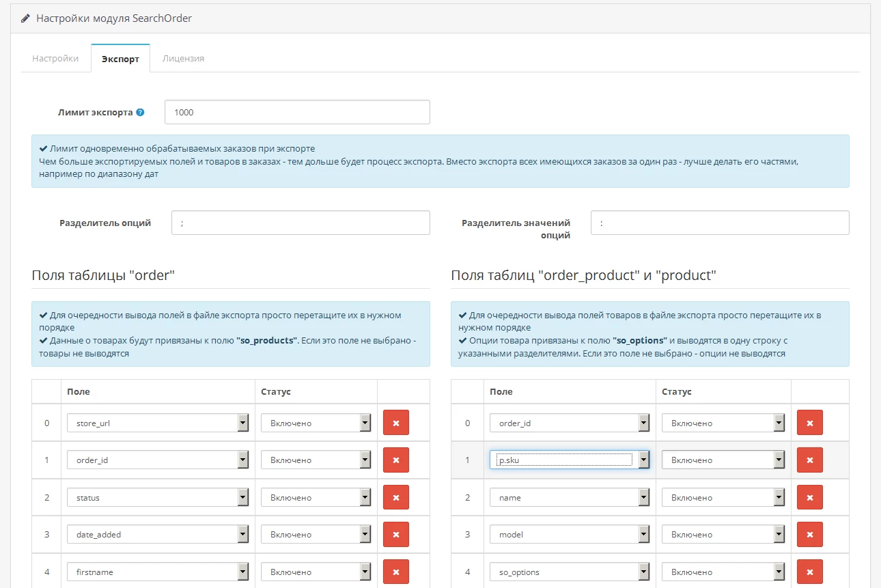Change status dropdown for name row
The width and height of the screenshot is (881, 588).
[x=723, y=497]
